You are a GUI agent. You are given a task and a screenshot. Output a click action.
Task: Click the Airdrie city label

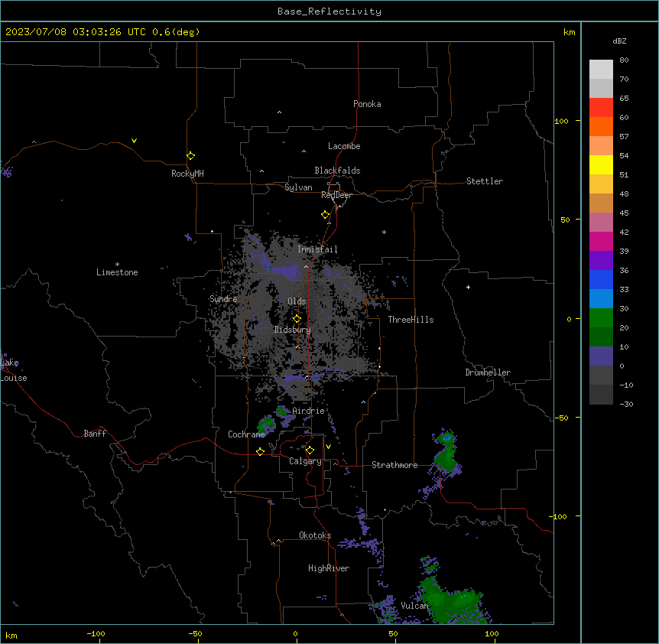308,411
